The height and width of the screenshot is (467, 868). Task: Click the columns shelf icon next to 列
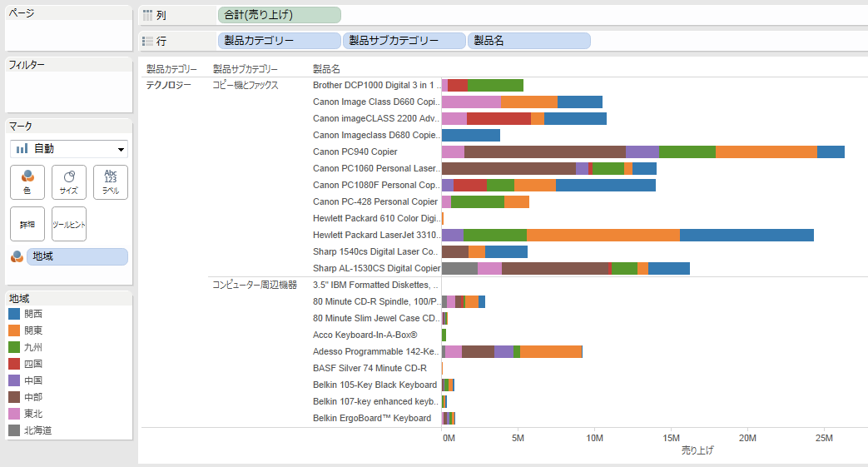pyautogui.click(x=147, y=15)
